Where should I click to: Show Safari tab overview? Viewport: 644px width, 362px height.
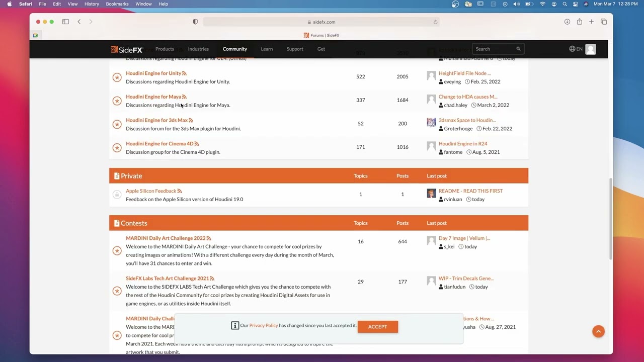[604, 22]
